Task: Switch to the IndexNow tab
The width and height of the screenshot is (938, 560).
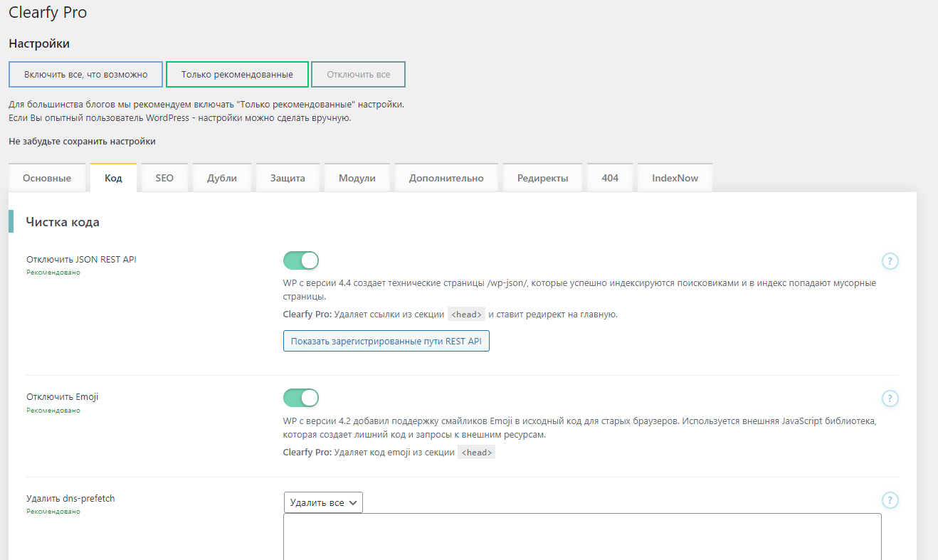Action: point(675,178)
